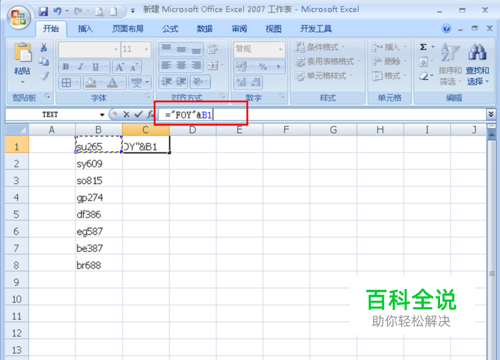The image size is (500, 360).
Task: Align text to top
Action: [x=166, y=49]
